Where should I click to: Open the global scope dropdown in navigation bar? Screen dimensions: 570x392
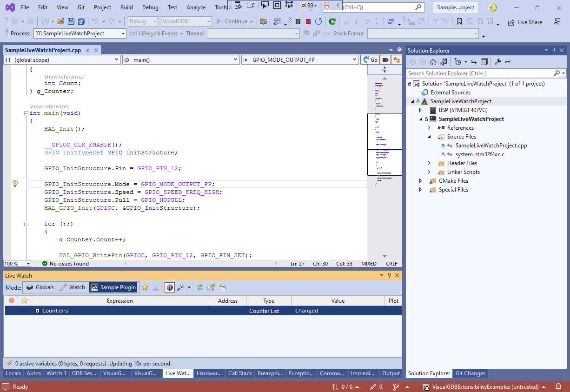(x=62, y=60)
